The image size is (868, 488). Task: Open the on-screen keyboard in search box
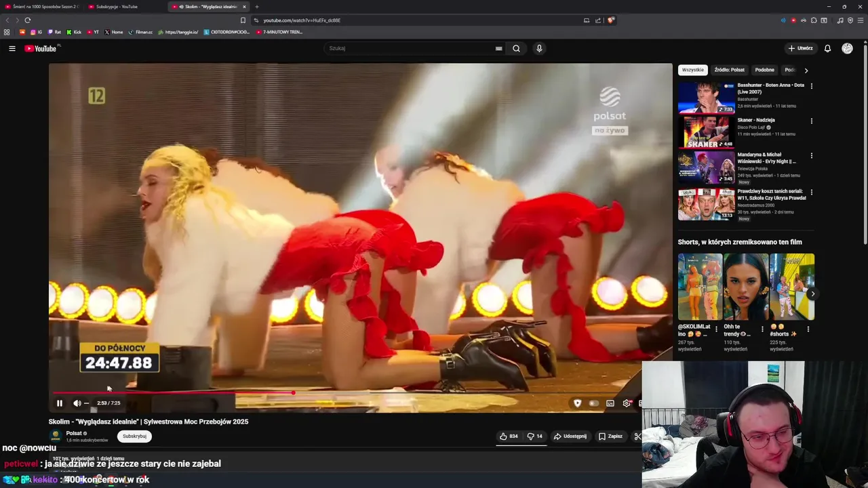pyautogui.click(x=498, y=48)
